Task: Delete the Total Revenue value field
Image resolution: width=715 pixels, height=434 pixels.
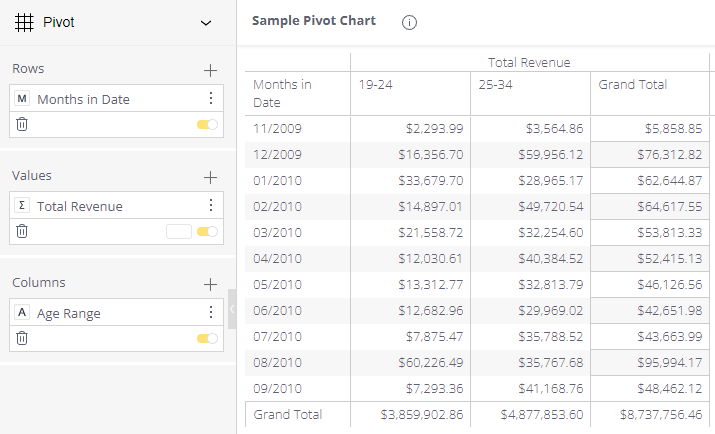Action: [22, 231]
